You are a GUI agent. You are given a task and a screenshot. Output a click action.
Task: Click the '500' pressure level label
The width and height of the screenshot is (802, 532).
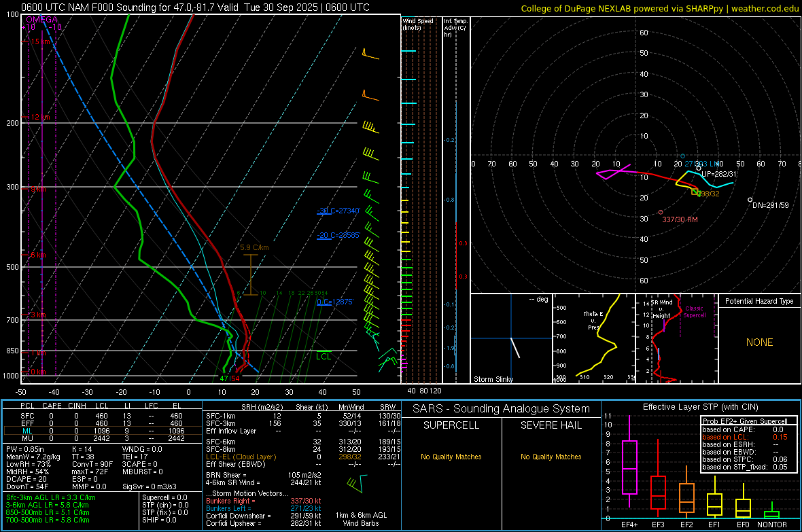click(x=12, y=267)
